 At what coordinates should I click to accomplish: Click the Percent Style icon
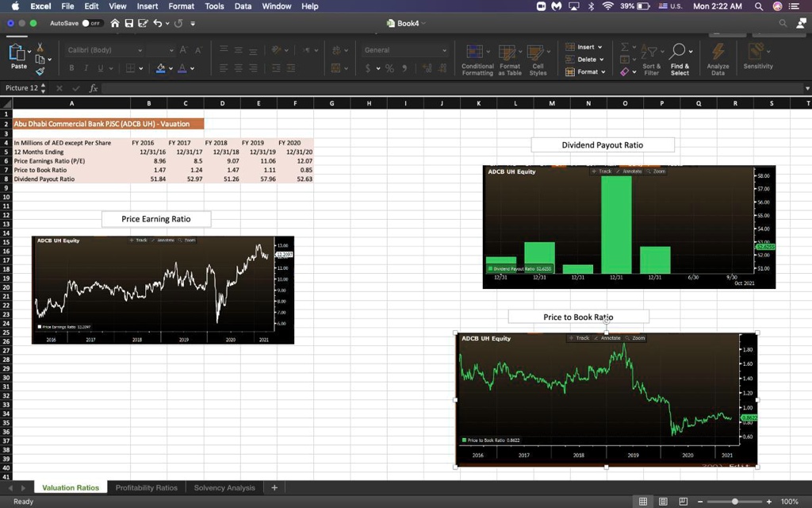tap(389, 68)
